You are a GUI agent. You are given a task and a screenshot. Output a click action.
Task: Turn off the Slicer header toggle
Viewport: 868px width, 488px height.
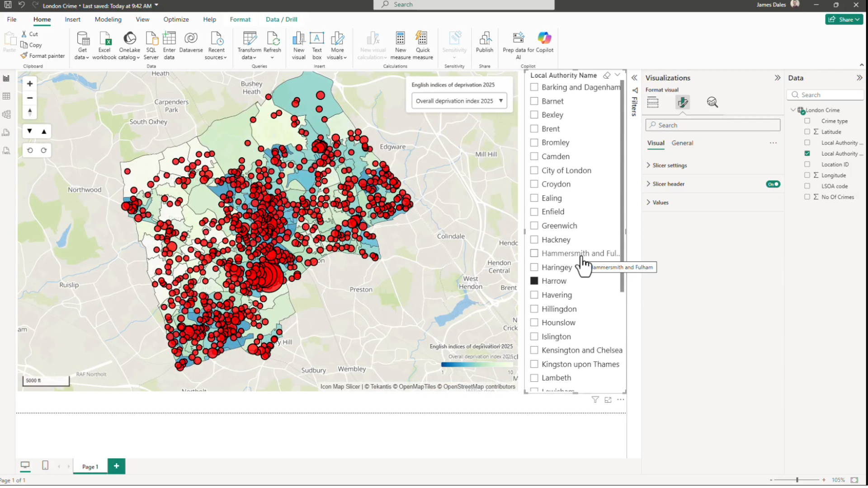tap(773, 184)
